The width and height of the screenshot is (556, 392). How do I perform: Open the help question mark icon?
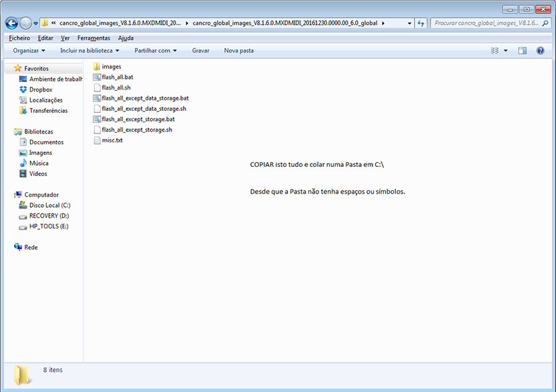point(540,51)
